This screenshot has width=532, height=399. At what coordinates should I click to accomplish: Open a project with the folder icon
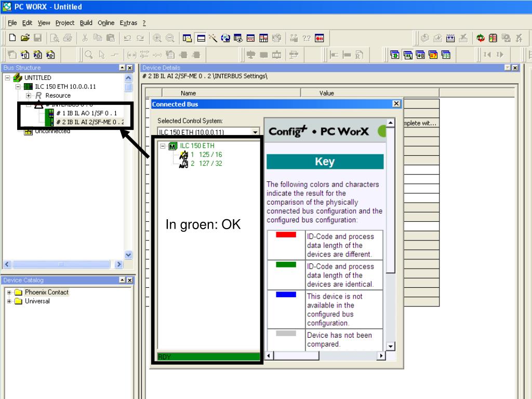(25, 37)
